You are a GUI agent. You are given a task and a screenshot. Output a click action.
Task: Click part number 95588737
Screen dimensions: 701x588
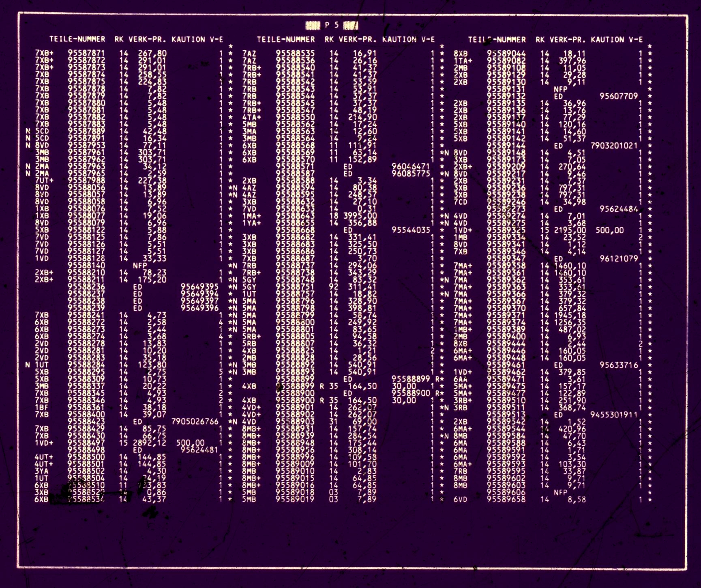[296, 266]
